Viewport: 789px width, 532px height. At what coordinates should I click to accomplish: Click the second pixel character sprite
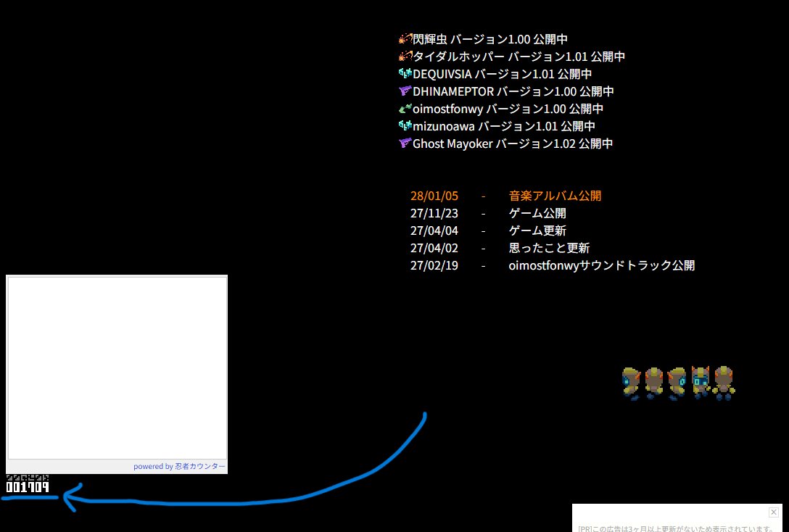coord(654,383)
